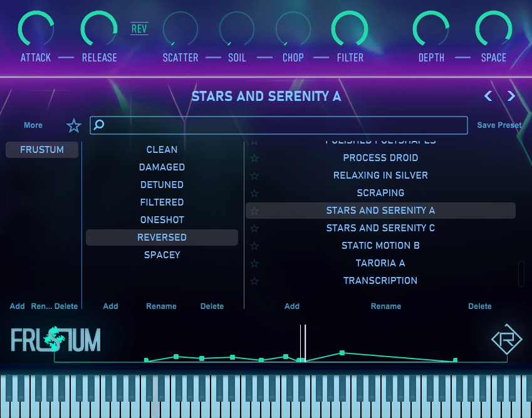
Task: Switch to the SPACEY category
Action: click(162, 255)
